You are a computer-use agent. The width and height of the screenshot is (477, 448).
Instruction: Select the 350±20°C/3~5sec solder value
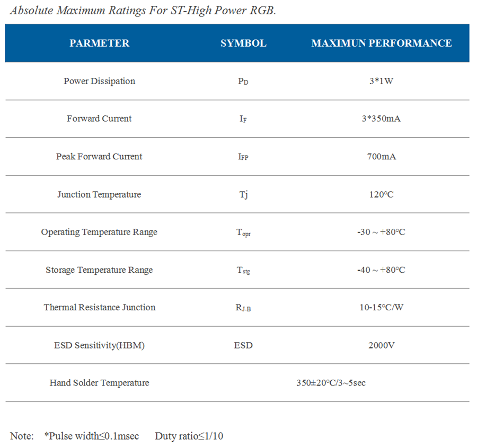(331, 383)
